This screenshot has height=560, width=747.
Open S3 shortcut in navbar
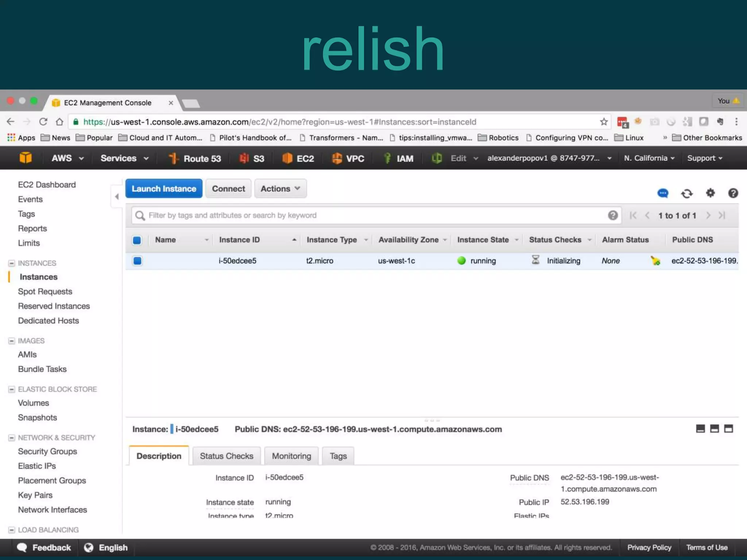click(252, 158)
